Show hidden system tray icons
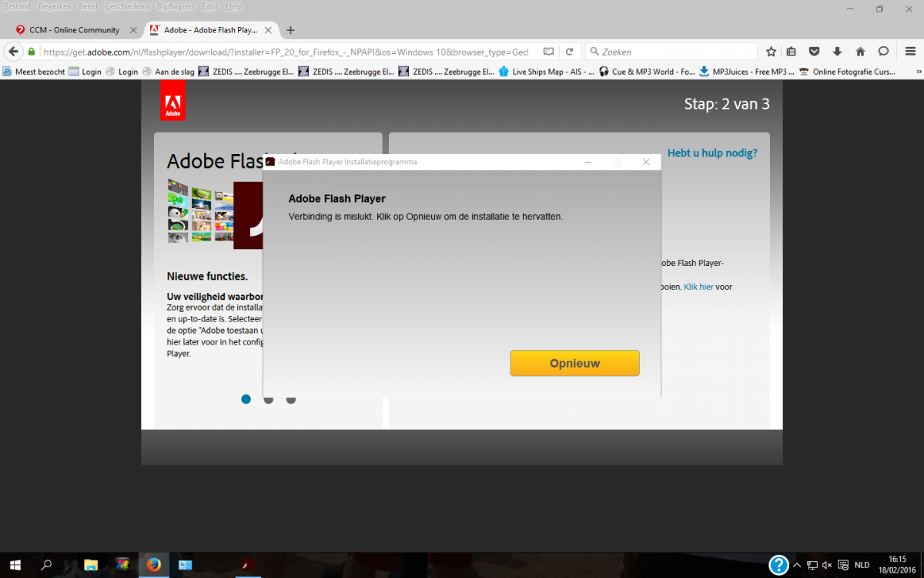Viewport: 924px width, 578px height. pyautogui.click(x=797, y=565)
